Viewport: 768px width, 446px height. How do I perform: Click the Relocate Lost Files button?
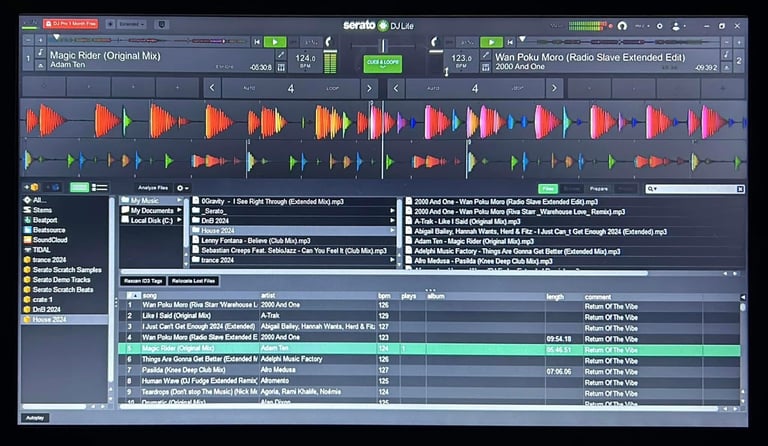(193, 281)
